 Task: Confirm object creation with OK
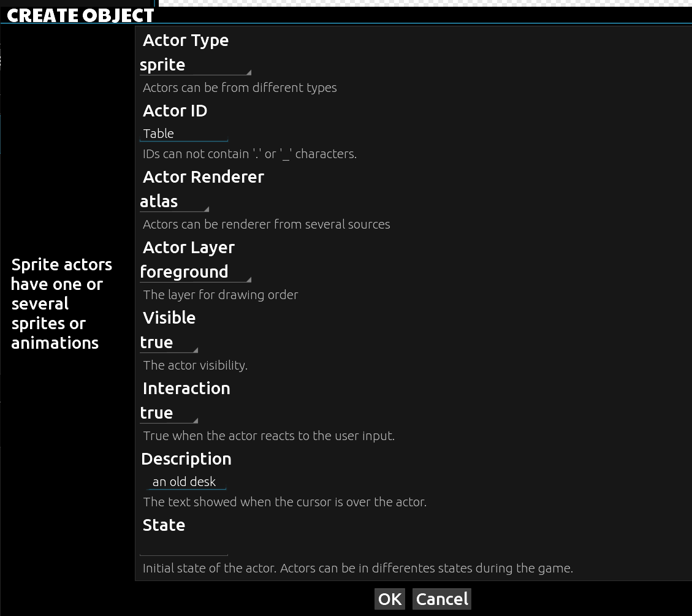389,599
